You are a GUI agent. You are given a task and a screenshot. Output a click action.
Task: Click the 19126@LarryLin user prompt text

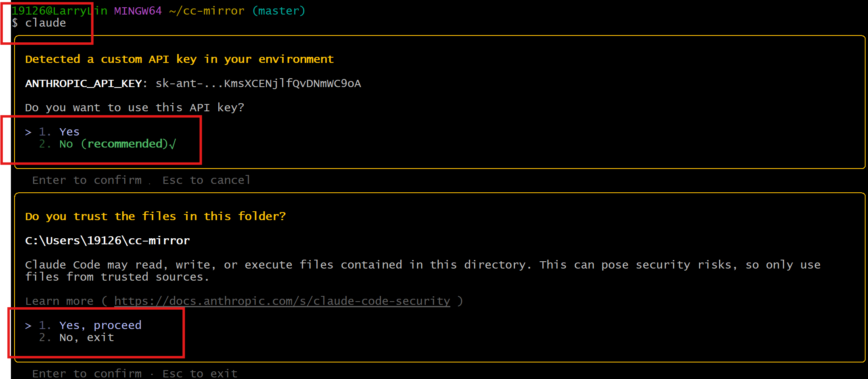(59, 11)
